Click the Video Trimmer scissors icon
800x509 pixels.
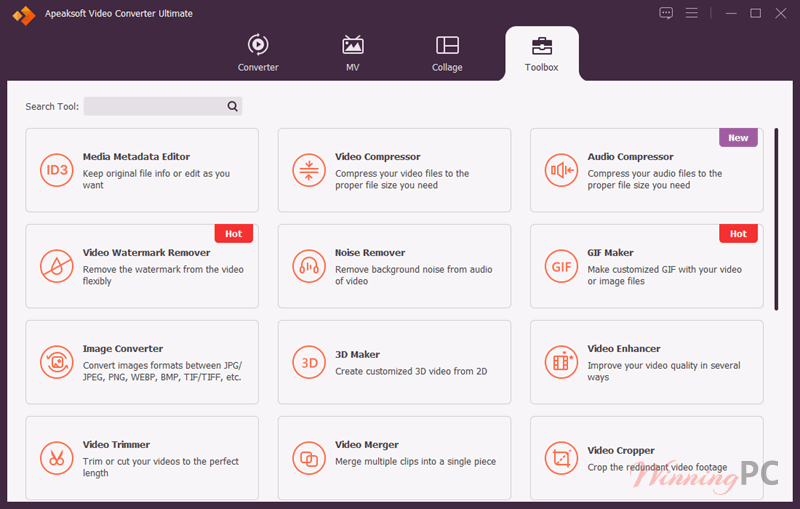coord(57,458)
